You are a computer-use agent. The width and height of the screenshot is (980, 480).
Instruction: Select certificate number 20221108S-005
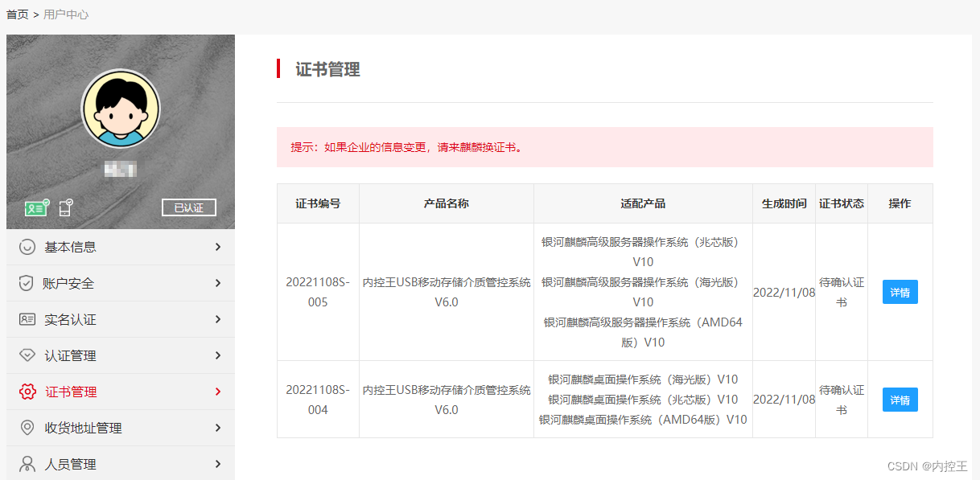coord(318,293)
